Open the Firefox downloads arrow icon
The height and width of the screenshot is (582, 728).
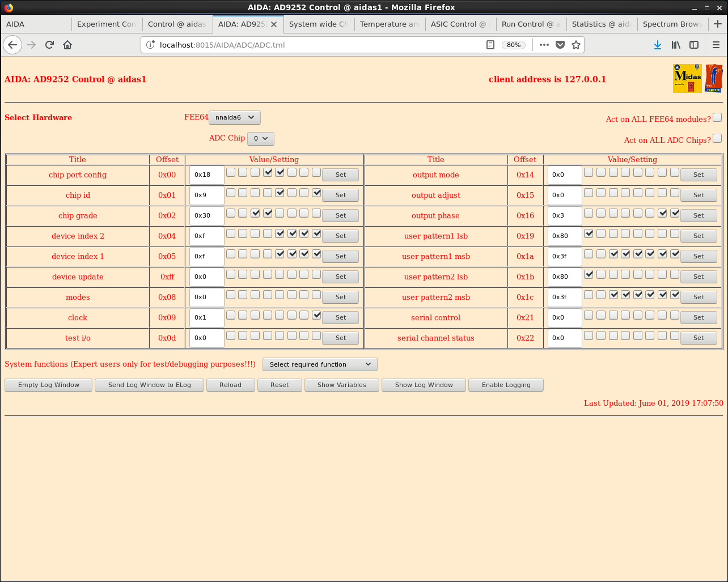(x=658, y=45)
